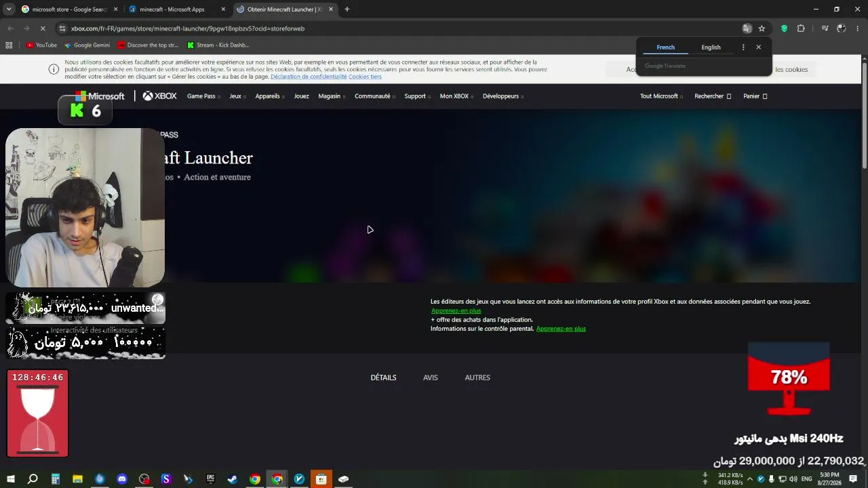
Task: Launch Calculator from the taskbar
Action: pyautogui.click(x=56, y=479)
